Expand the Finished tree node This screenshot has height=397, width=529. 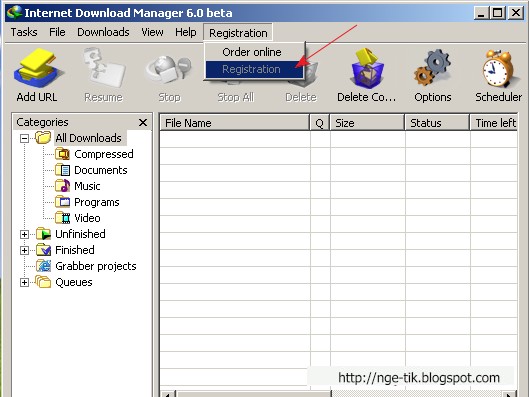click(24, 250)
